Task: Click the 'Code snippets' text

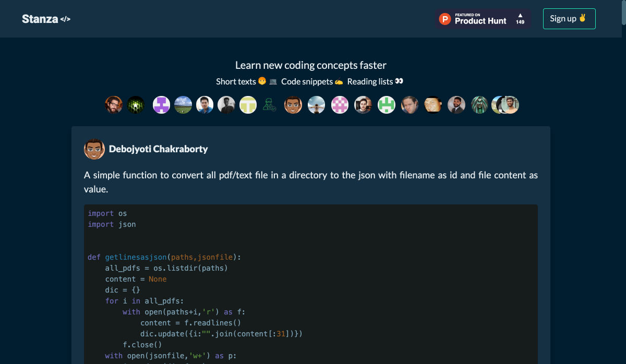Action: [307, 81]
